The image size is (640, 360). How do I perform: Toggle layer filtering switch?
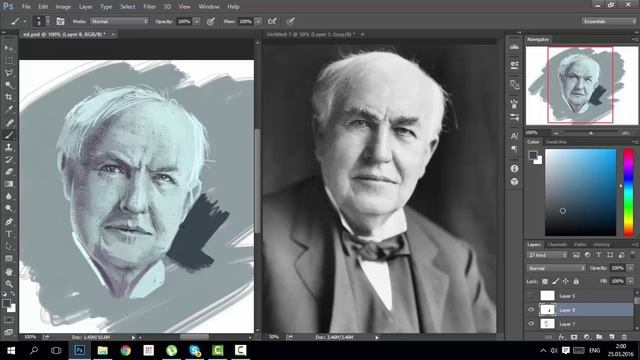(x=633, y=254)
